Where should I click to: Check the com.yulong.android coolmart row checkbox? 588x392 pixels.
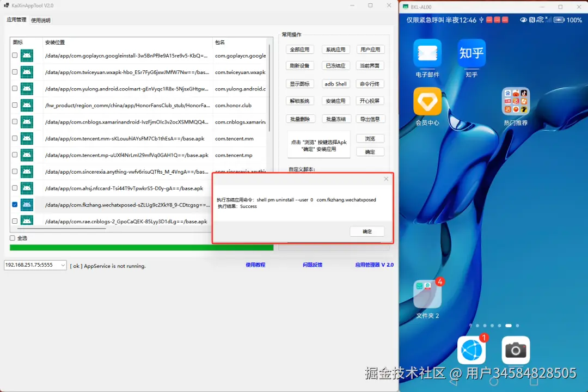15,88
